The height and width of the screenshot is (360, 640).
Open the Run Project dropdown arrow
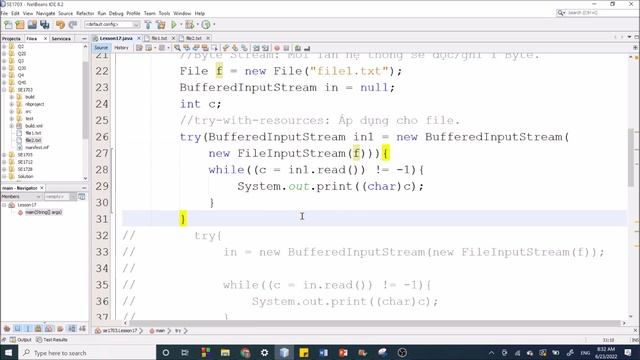pyautogui.click(x=181, y=25)
